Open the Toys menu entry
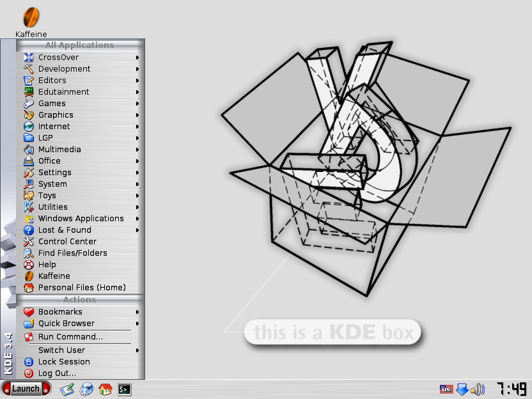 (81, 196)
